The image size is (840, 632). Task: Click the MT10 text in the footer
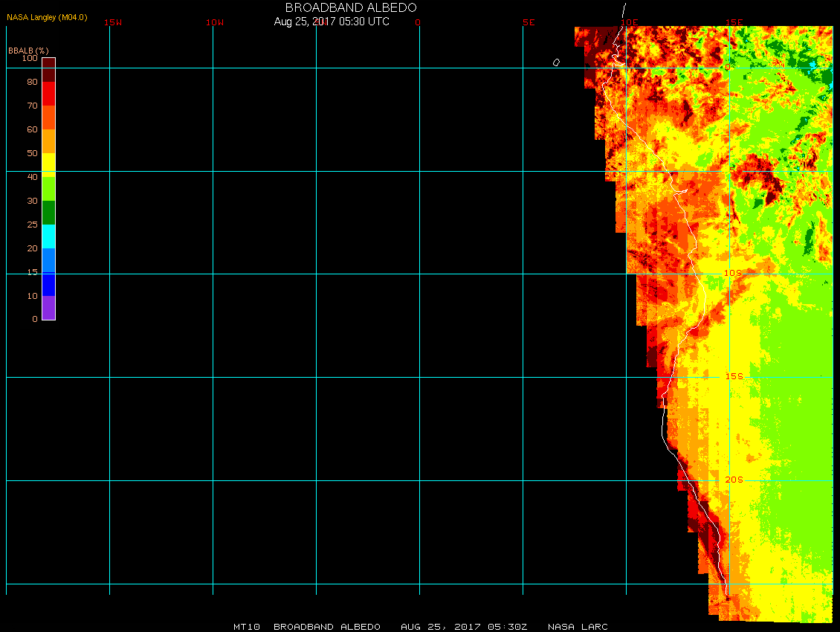[248, 627]
